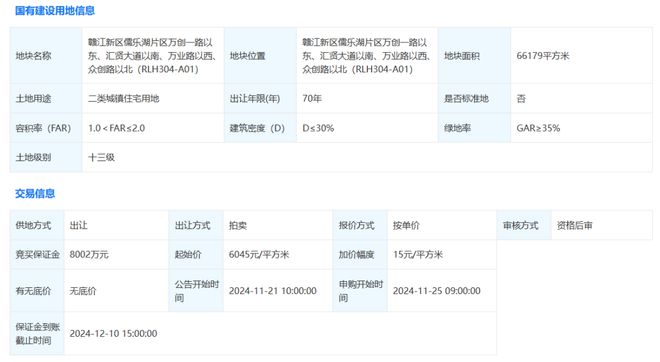Click the 交易信息 section heading
Screen dimensions: 660x362
pos(35,194)
